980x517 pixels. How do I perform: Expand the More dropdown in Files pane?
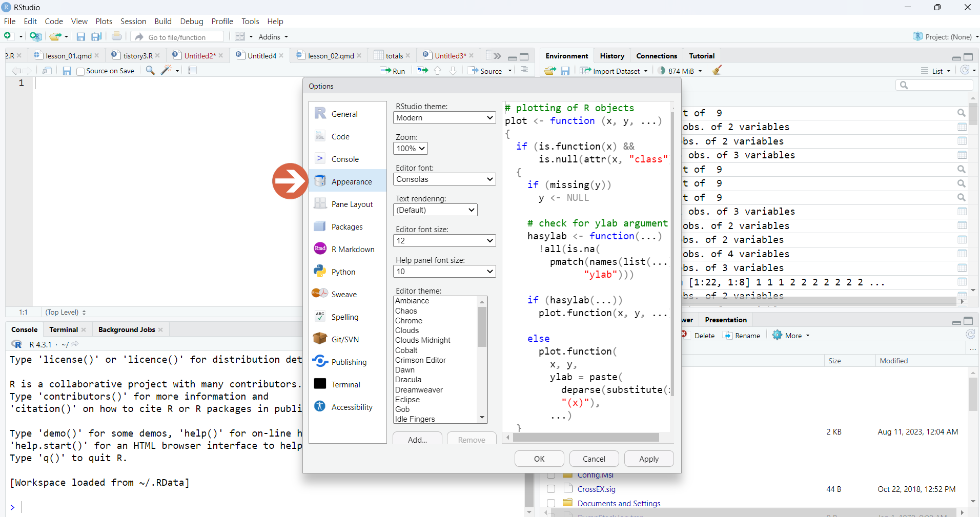[791, 335]
